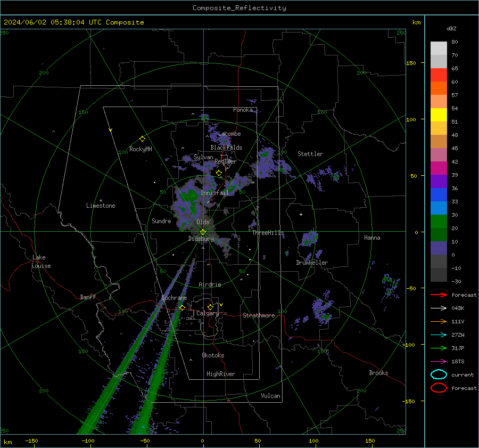The width and height of the screenshot is (479, 448).
Task: Click the yellow diamond marker below RedDeer
Action: [x=219, y=173]
